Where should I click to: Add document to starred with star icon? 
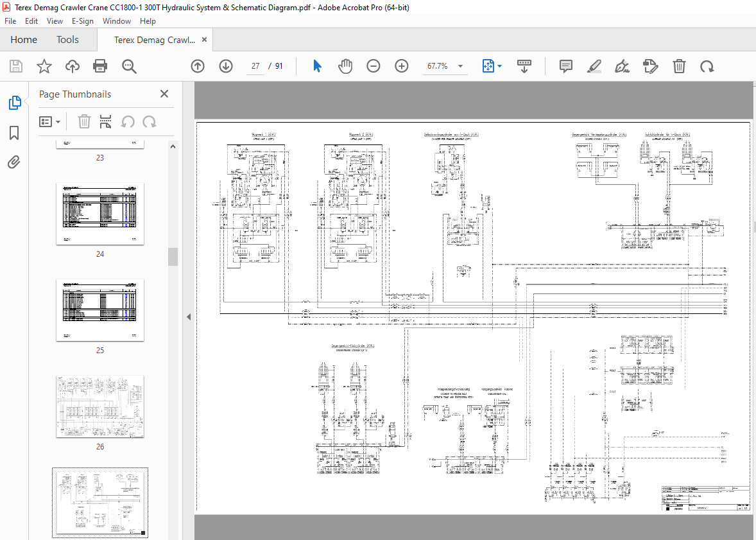[x=44, y=66]
